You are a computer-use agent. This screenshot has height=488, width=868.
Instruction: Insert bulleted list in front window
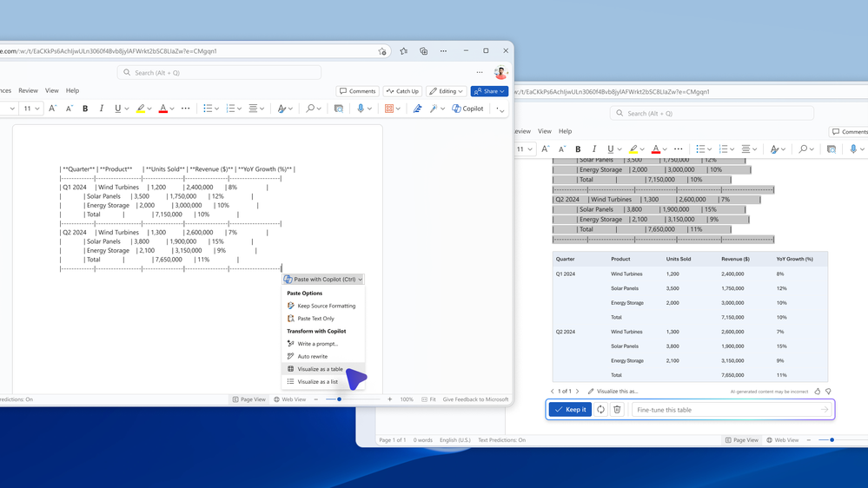(x=208, y=109)
